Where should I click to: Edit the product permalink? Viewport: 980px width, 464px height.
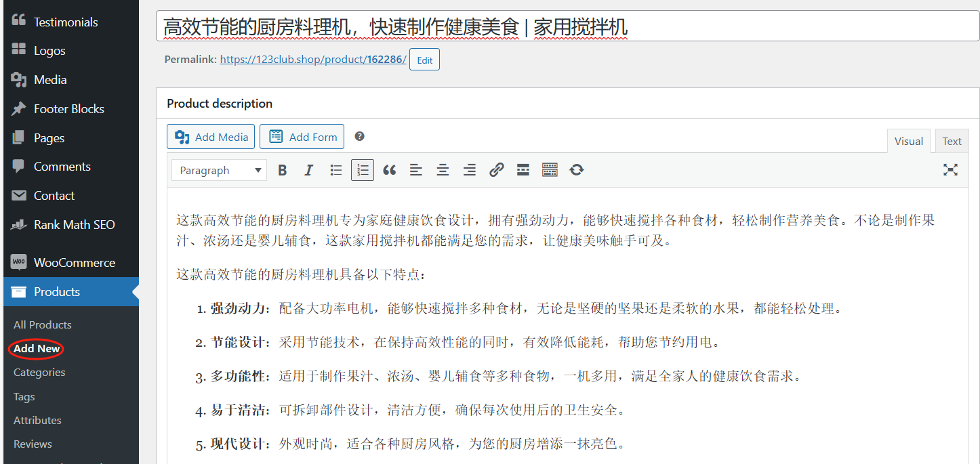coord(424,60)
